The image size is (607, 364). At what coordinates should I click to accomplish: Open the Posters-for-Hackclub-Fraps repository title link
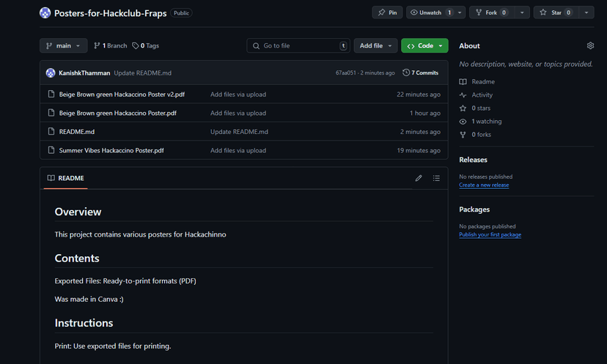(x=110, y=13)
